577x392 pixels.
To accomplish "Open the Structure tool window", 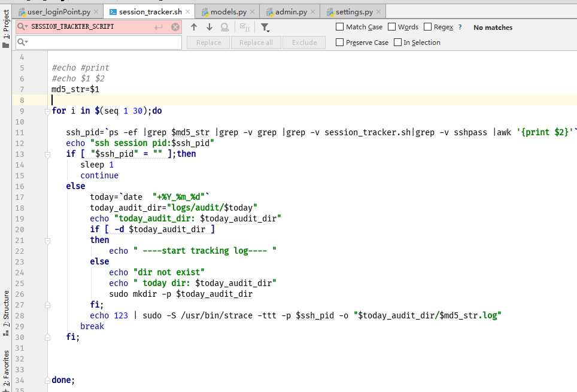I will coord(6,313).
